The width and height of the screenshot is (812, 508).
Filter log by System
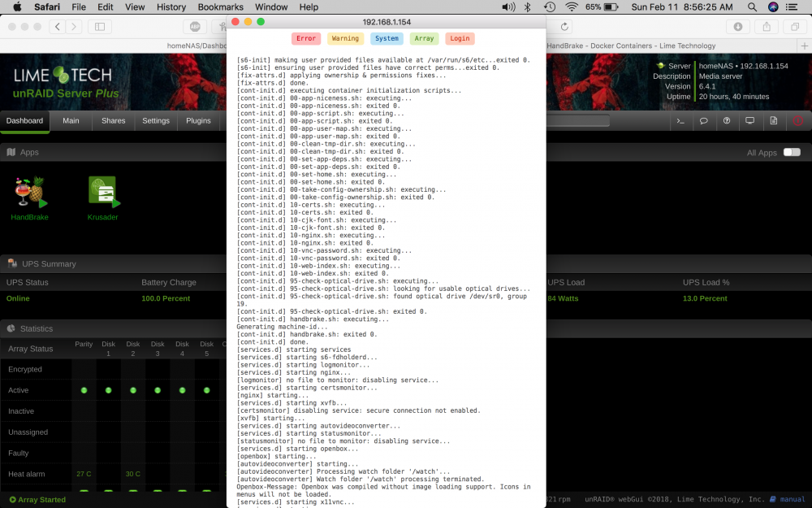[387, 38]
